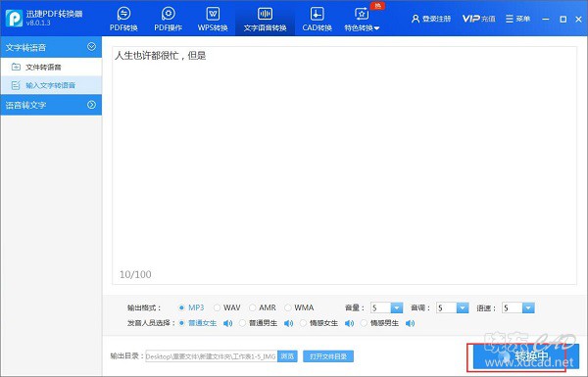
Task: Select the PDF操作 gear icon
Action: tap(168, 14)
